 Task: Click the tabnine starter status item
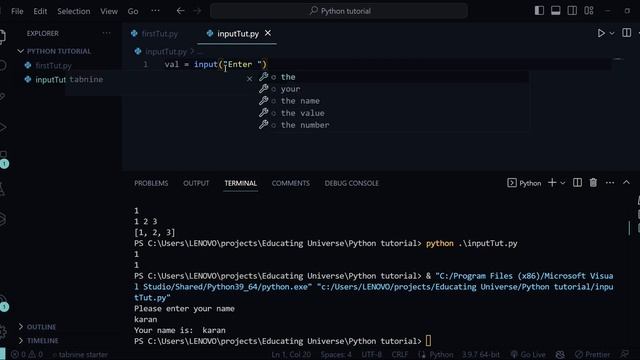[x=80, y=355]
